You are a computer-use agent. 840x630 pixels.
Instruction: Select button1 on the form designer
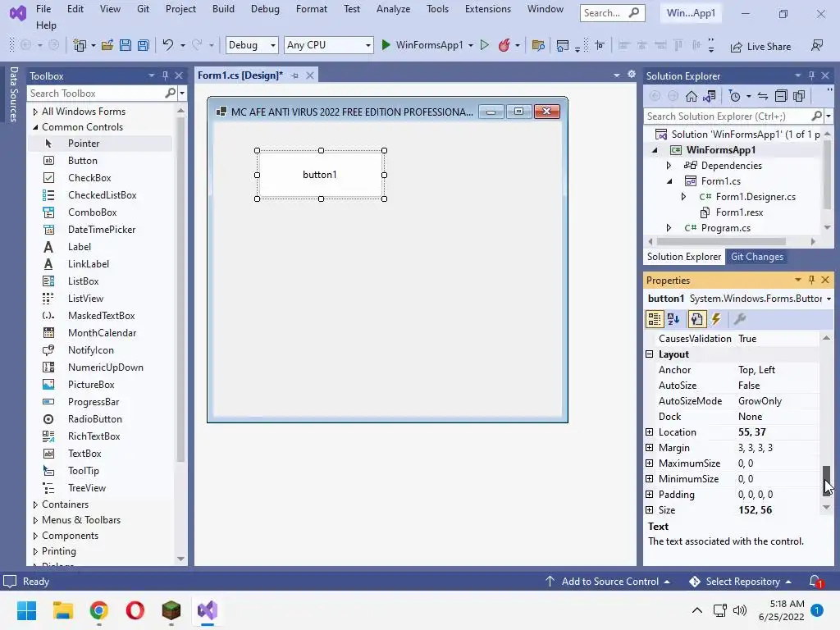click(321, 175)
